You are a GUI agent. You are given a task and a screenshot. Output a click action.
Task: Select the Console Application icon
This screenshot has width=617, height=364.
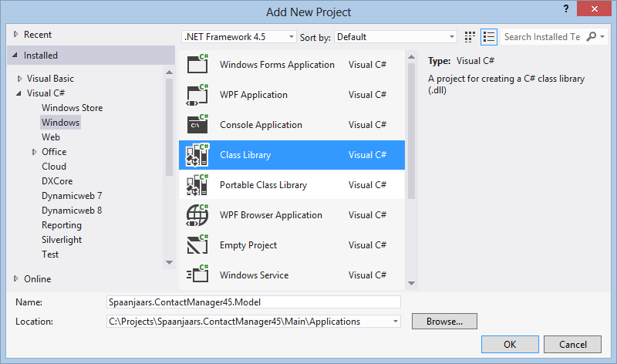click(197, 125)
